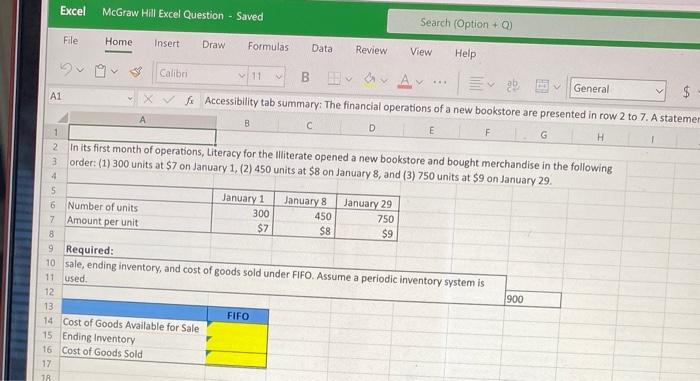Open the Draw tab

213,45
